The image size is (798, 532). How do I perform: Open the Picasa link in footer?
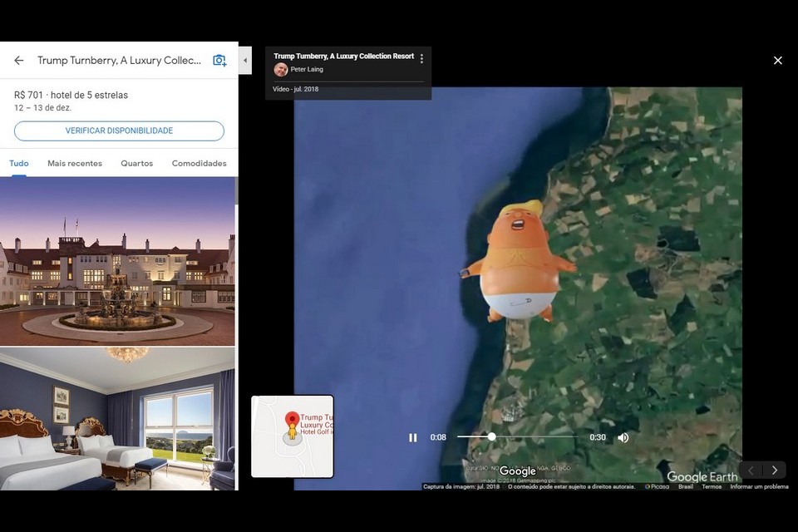657,486
